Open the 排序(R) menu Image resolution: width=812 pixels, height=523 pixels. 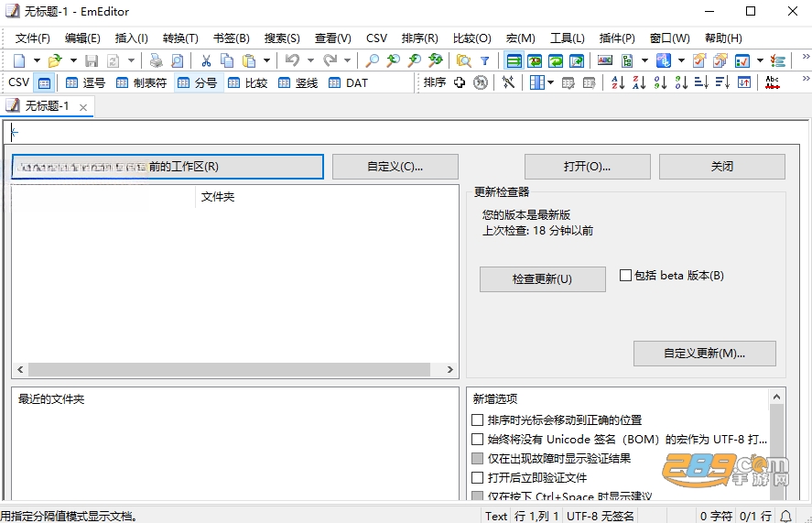pyautogui.click(x=419, y=38)
